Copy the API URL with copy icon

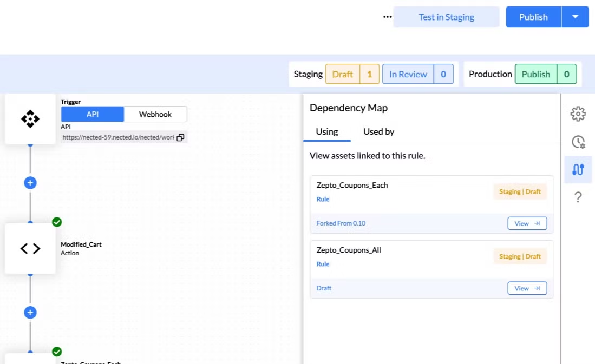click(x=180, y=137)
